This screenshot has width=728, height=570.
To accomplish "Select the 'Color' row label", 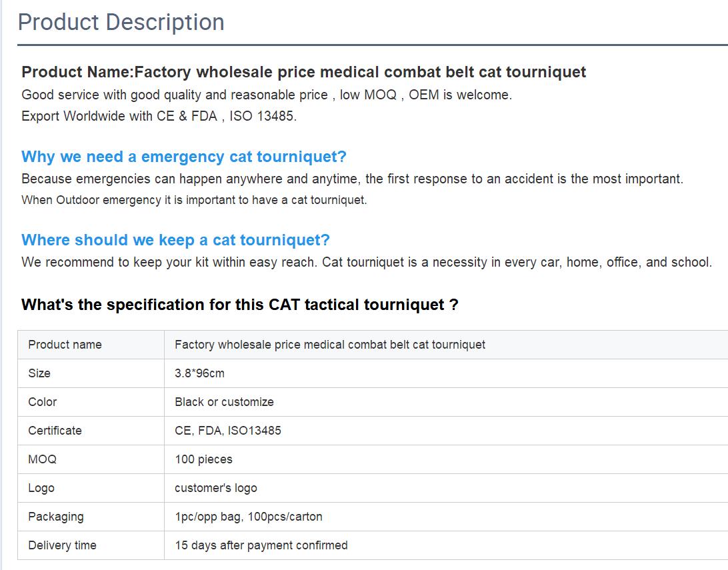I will coord(43,402).
